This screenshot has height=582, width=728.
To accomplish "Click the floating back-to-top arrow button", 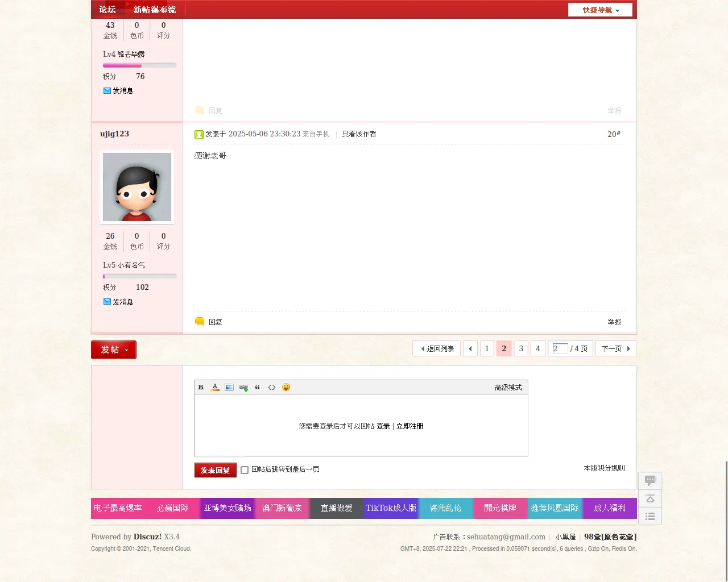I will tap(650, 498).
